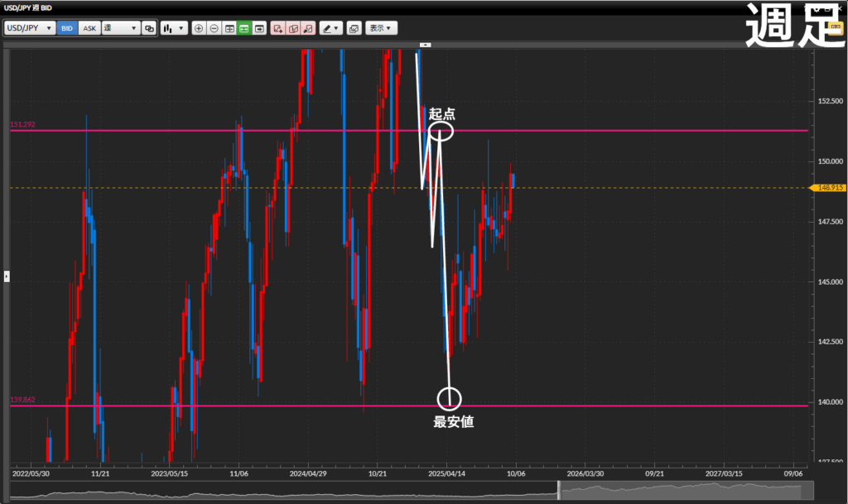Click the 2024/04/29 date on the time axis

coord(308,473)
